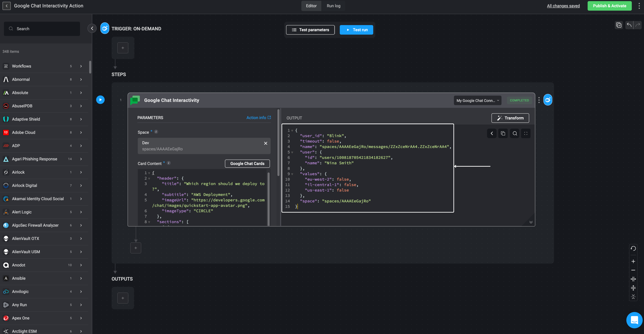Fold line 9 values object in output
This screenshot has width=644, height=334.
292,174
